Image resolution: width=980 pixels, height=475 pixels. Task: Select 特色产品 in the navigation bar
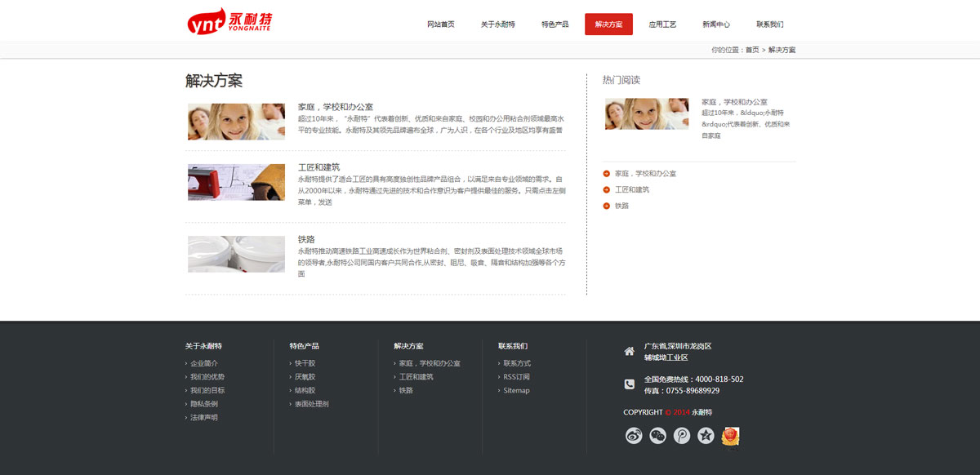[x=555, y=24]
